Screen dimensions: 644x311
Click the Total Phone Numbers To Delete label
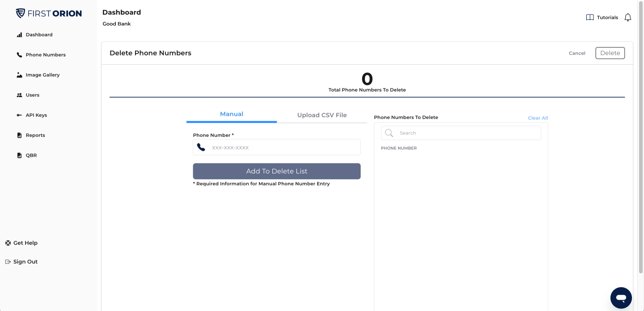367,90
